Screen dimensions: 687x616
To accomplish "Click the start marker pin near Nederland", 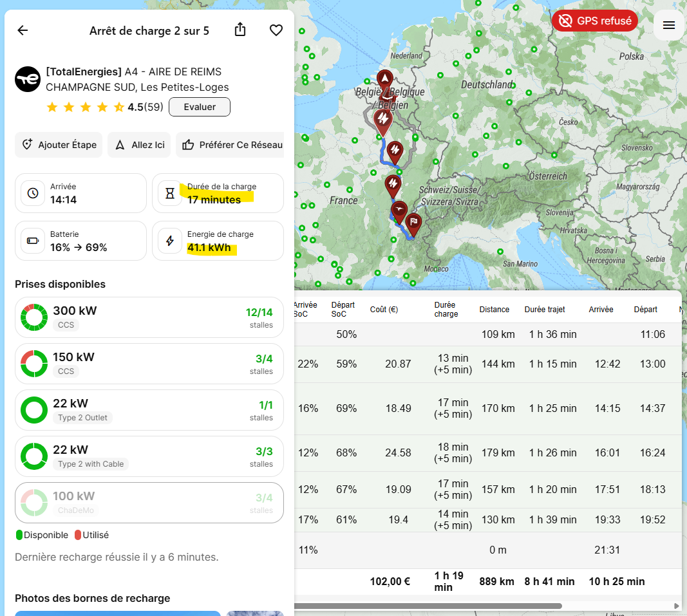I will click(x=384, y=80).
